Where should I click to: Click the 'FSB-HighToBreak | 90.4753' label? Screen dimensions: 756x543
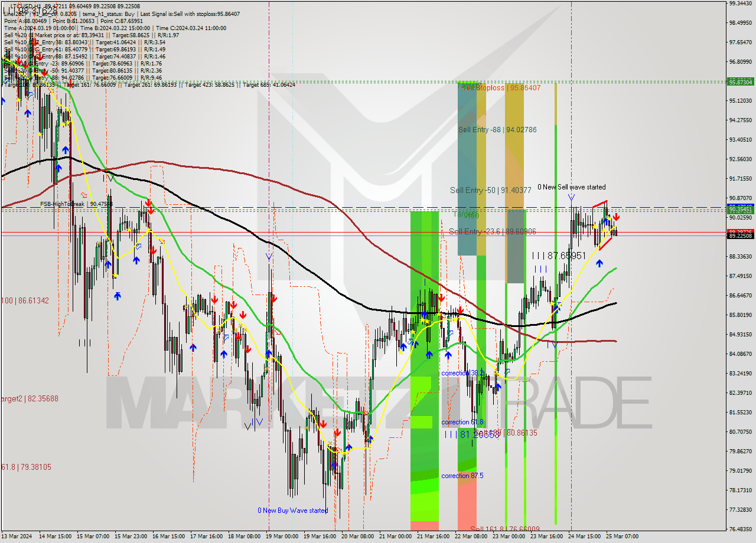point(76,204)
